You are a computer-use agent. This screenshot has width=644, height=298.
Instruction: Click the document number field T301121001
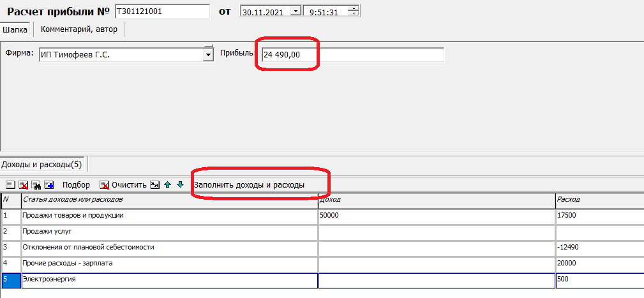click(162, 11)
